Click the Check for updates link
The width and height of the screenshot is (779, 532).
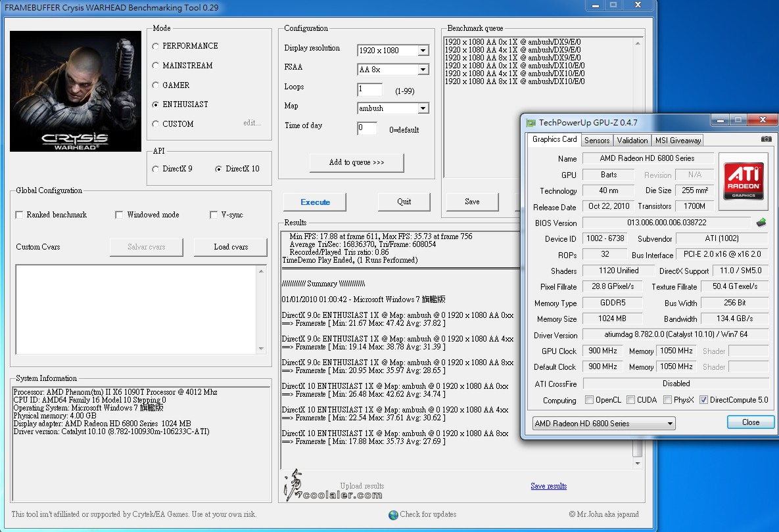click(x=428, y=515)
